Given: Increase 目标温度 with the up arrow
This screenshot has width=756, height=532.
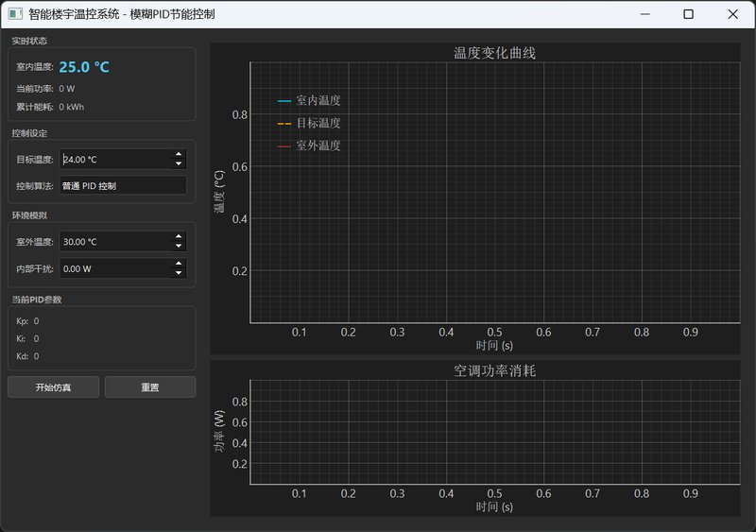Looking at the screenshot, I should 179,154.
